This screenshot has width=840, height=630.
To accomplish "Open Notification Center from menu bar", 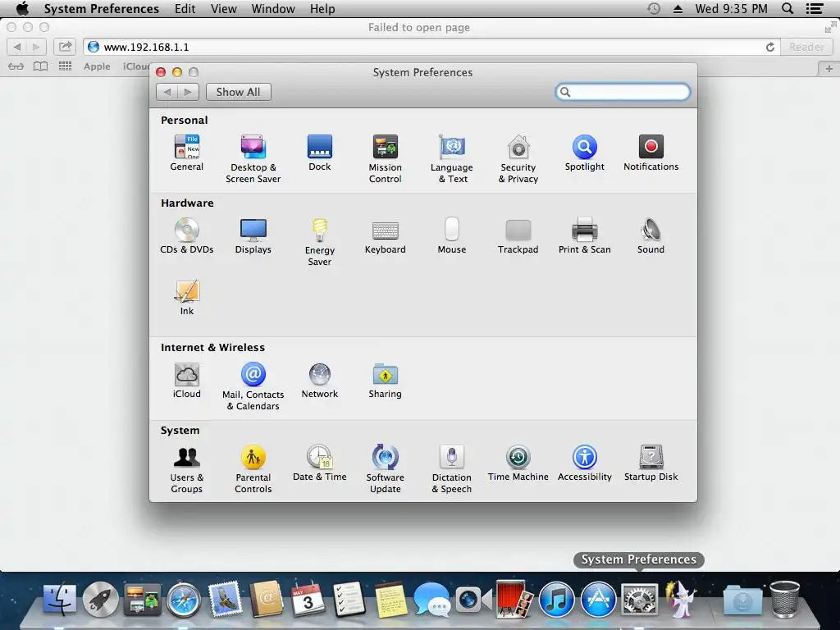I will (x=815, y=8).
